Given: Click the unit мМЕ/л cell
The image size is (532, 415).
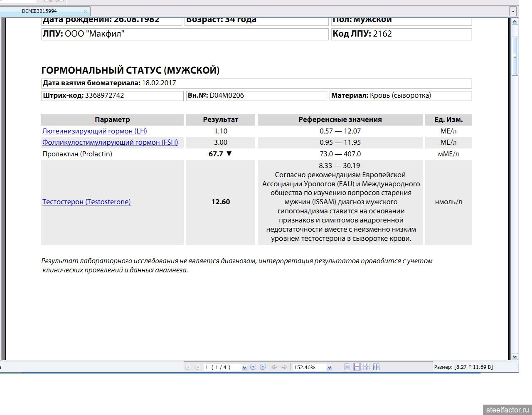Looking at the screenshot, I should click(448, 154).
